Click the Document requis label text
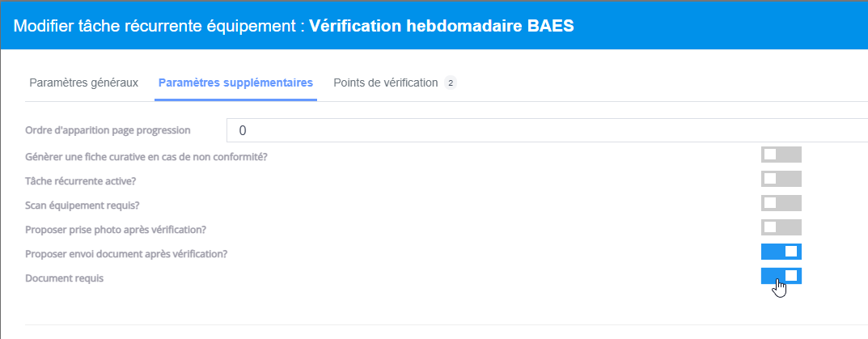Screen dimensions: 868x339 (65, 278)
